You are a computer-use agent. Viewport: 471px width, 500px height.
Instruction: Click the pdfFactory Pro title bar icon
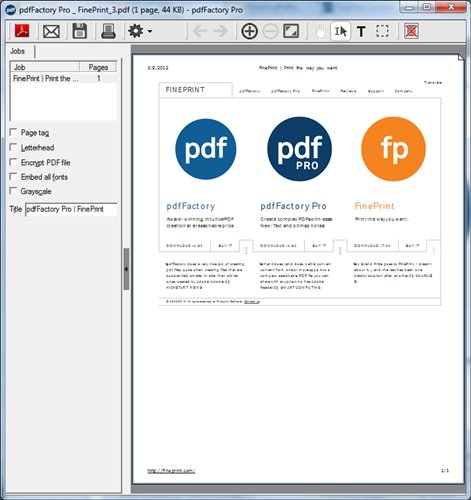click(x=11, y=10)
